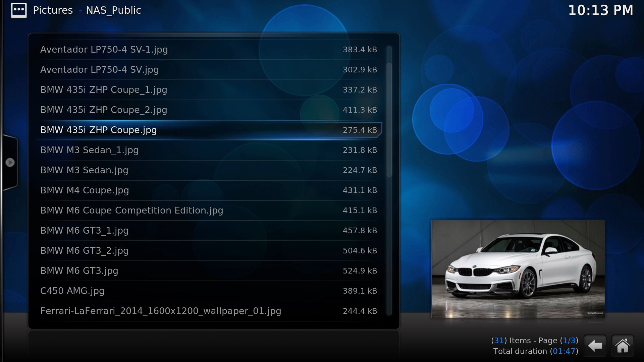Return to Home screen via house icon
The width and height of the screenshot is (644, 362).
click(623, 346)
